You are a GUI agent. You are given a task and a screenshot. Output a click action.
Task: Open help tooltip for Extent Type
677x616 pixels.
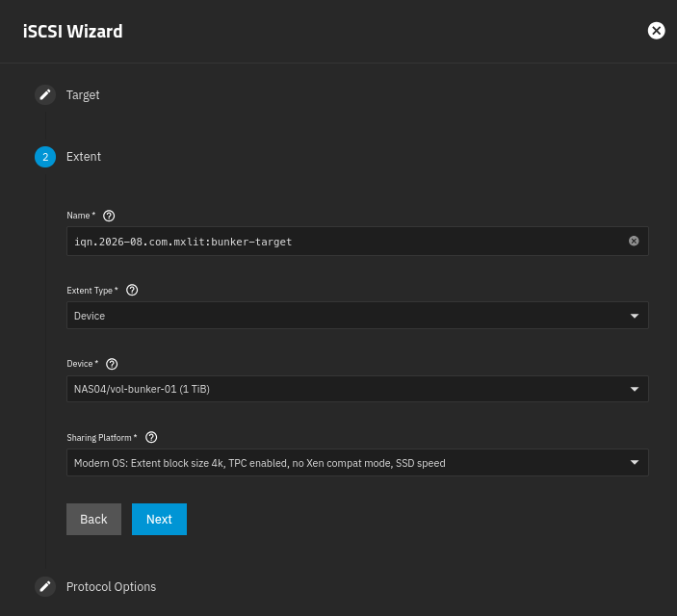pos(132,290)
